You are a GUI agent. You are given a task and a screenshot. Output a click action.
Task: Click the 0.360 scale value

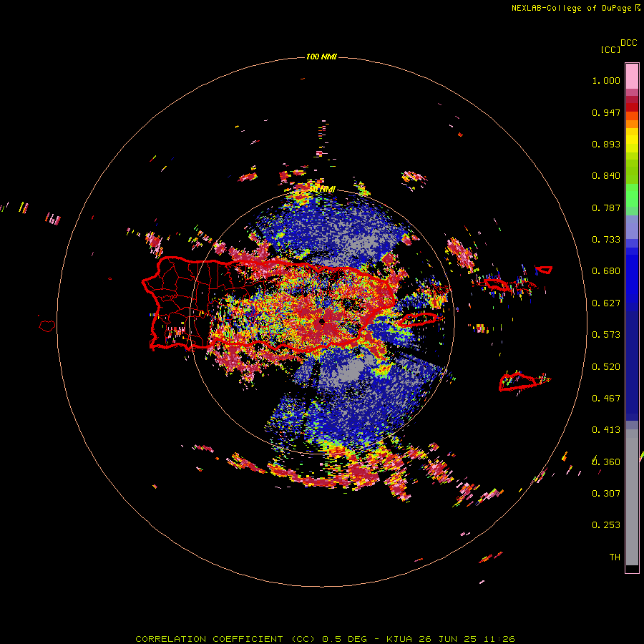pos(606,462)
